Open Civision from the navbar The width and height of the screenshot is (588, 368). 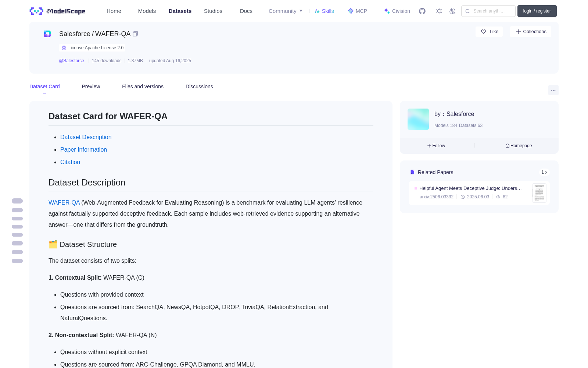point(397,11)
